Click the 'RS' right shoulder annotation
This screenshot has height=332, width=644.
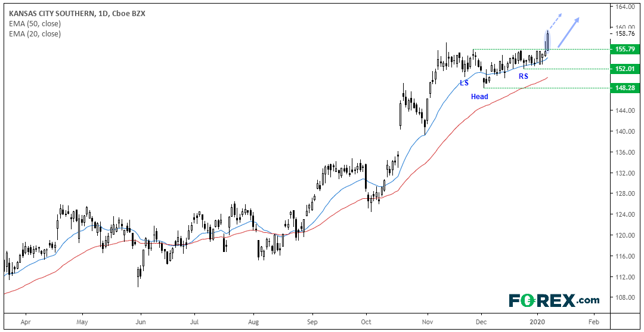524,76
